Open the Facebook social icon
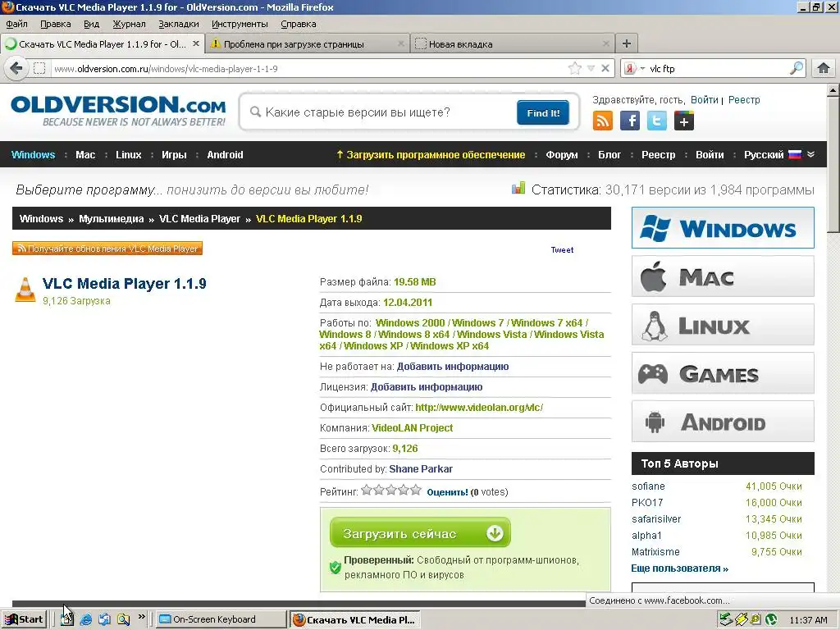This screenshot has width=840, height=630. tap(630, 121)
